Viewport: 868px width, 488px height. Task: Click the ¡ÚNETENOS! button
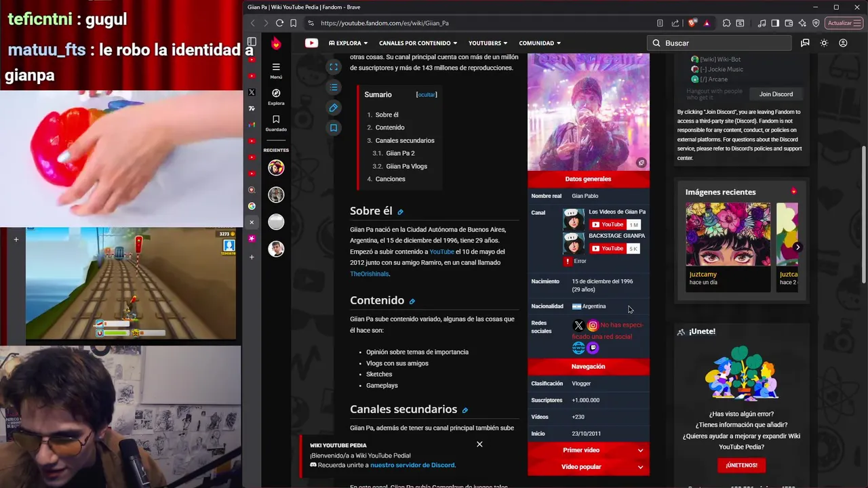[741, 465]
